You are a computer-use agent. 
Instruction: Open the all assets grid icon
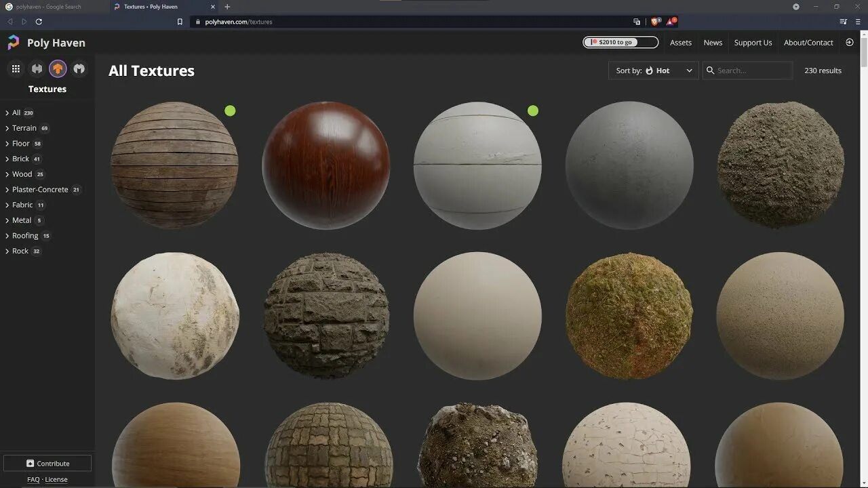point(16,68)
